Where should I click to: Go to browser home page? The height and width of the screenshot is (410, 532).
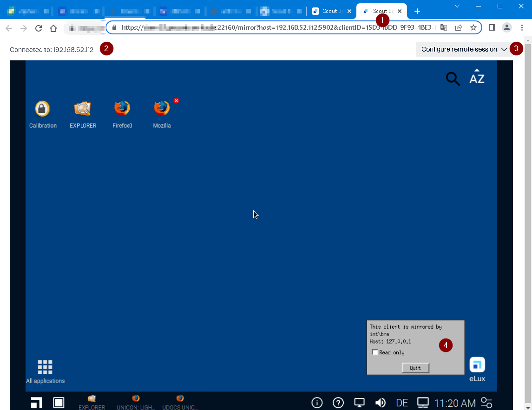pyautogui.click(x=53, y=28)
